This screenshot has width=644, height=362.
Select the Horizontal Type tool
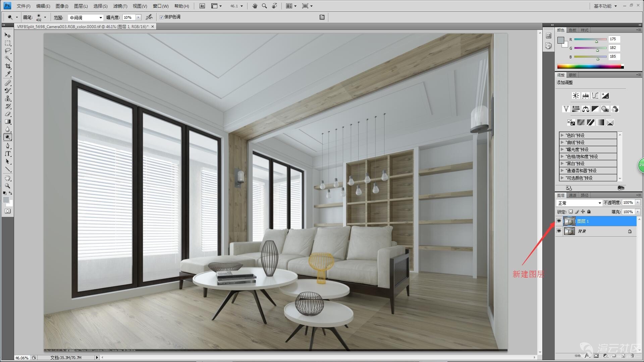point(8,154)
